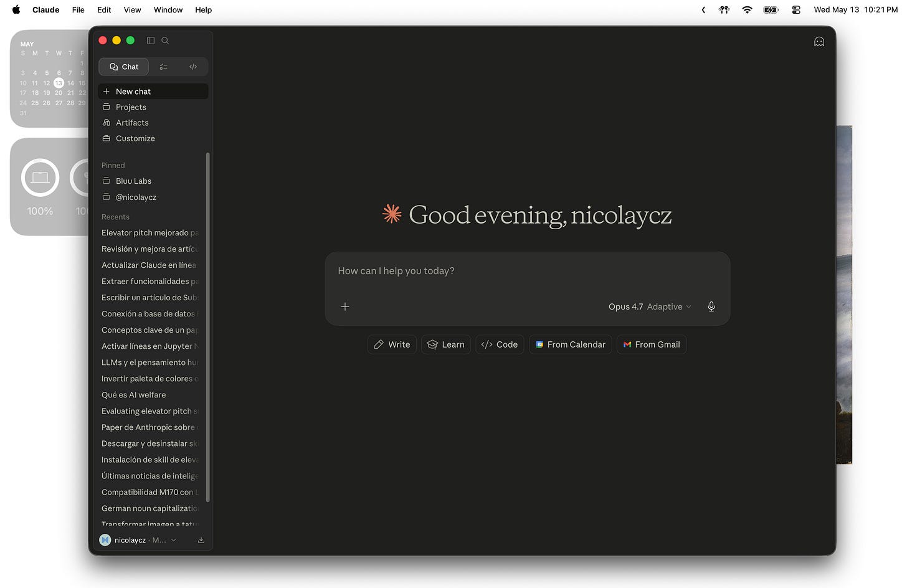
Task: Open the Help menu
Action: point(203,10)
